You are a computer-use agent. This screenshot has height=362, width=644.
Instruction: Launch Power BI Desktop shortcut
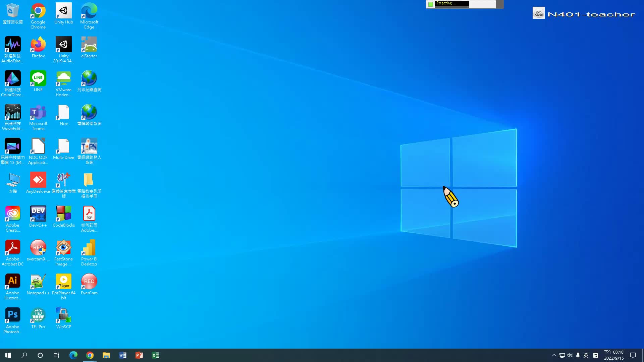coord(89,253)
